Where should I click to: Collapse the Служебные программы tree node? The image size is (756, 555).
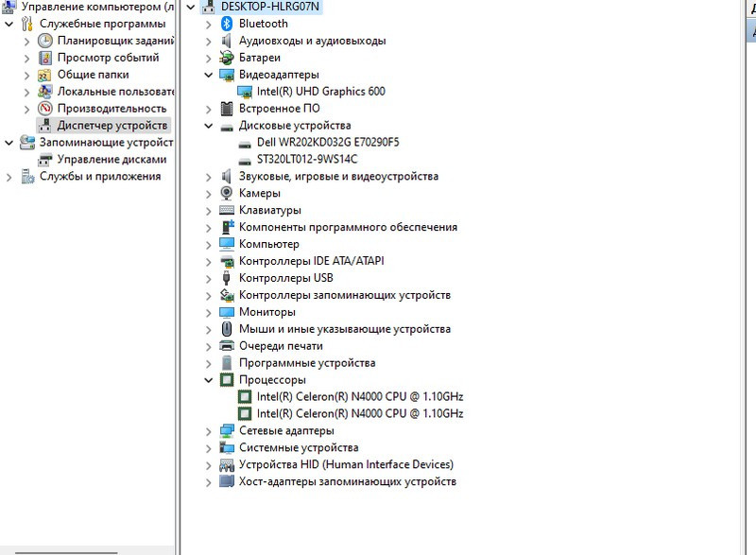[9, 24]
